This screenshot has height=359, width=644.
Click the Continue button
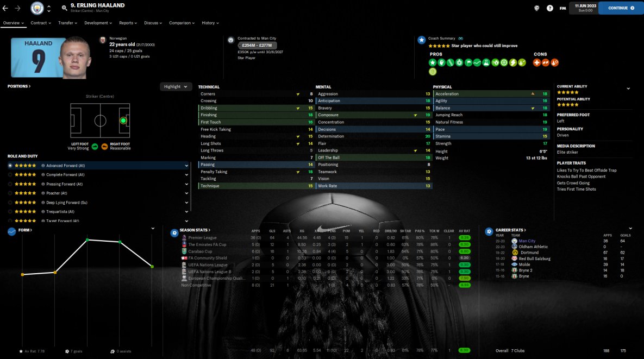coord(621,8)
